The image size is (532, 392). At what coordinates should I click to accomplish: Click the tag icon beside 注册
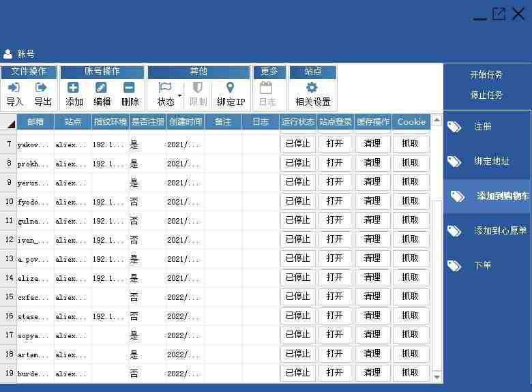pos(454,127)
